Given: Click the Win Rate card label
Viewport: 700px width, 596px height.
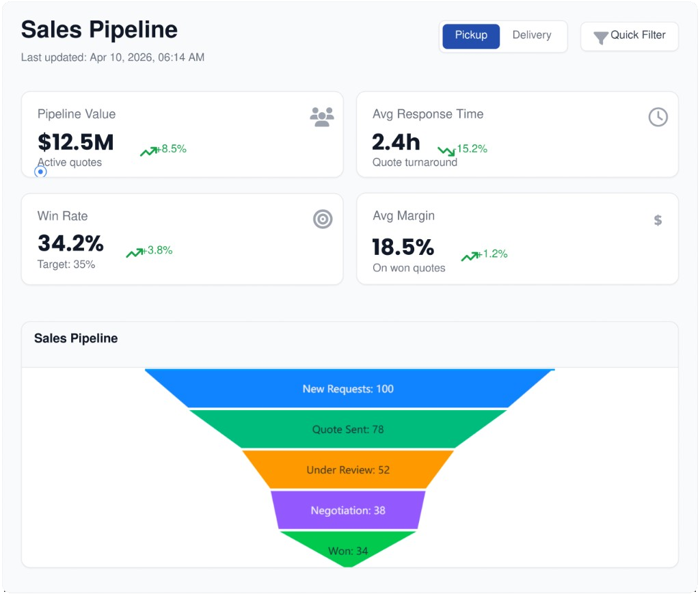Looking at the screenshot, I should [x=62, y=216].
